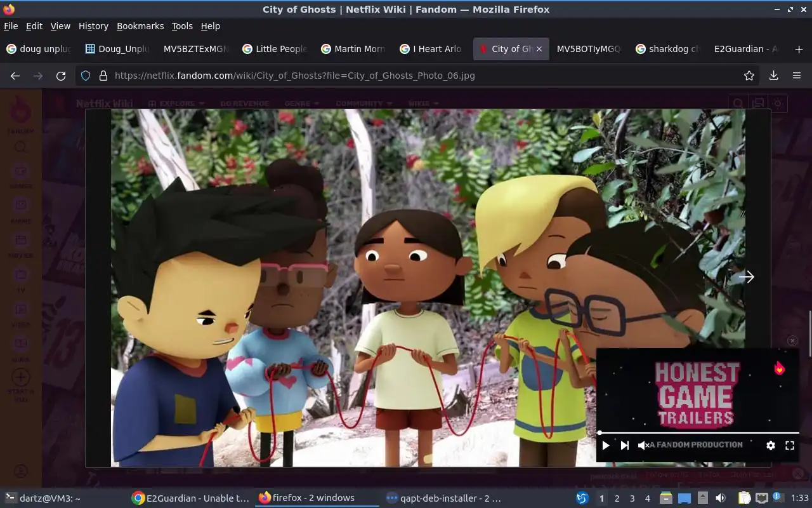Click the City of Ghosts lightbox image

coord(428,288)
